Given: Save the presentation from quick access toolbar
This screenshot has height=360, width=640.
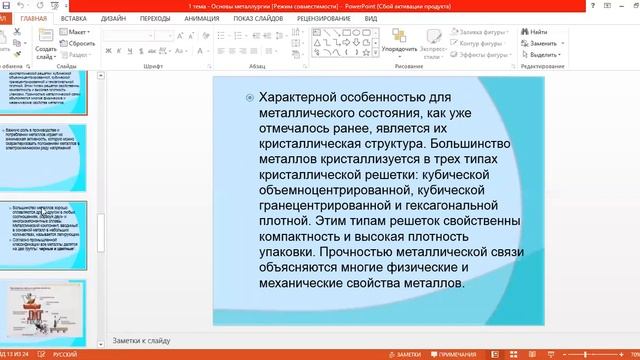Looking at the screenshot, I should coord(6,6).
